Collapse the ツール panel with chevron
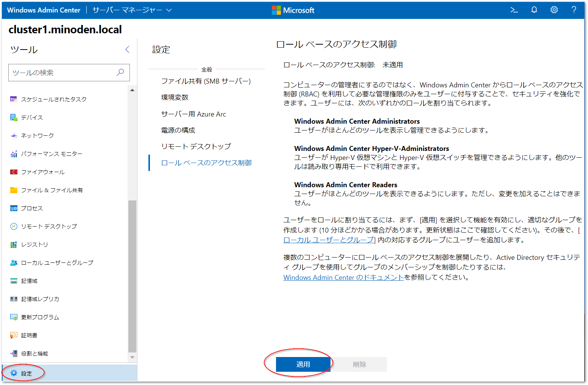588x385 pixels. (127, 50)
